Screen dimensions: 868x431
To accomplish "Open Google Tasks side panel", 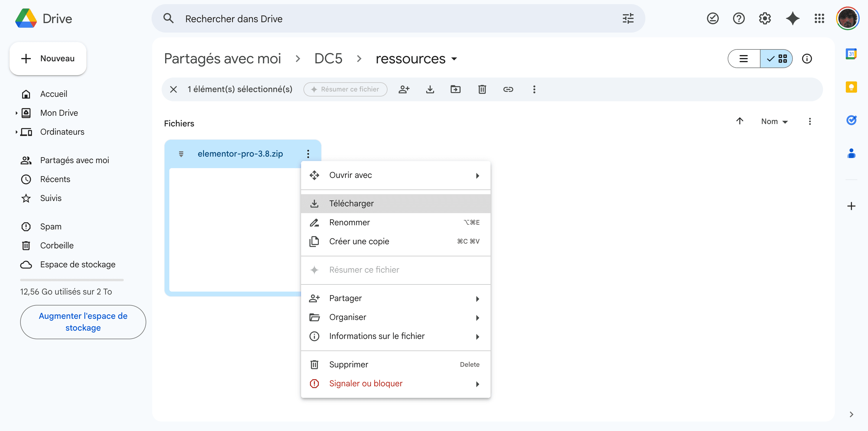I will (x=851, y=120).
